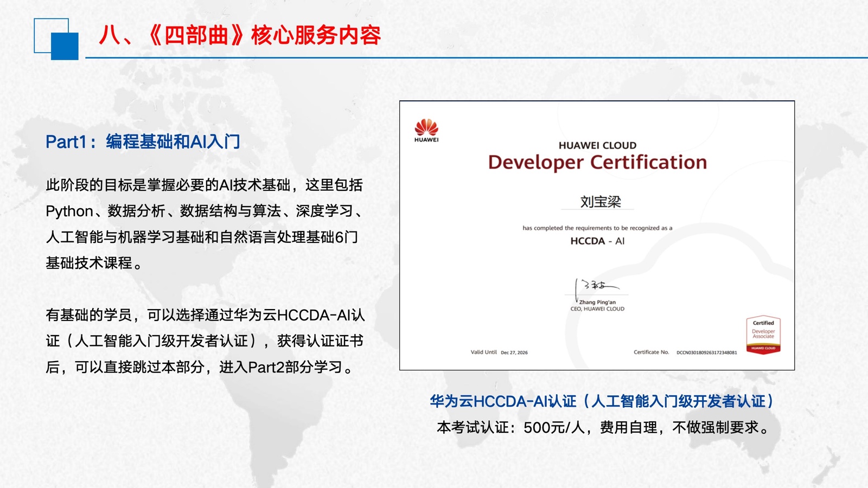Click the HUAWEI CLOUD text above the certificate title
The image size is (868, 488).
coord(597,145)
